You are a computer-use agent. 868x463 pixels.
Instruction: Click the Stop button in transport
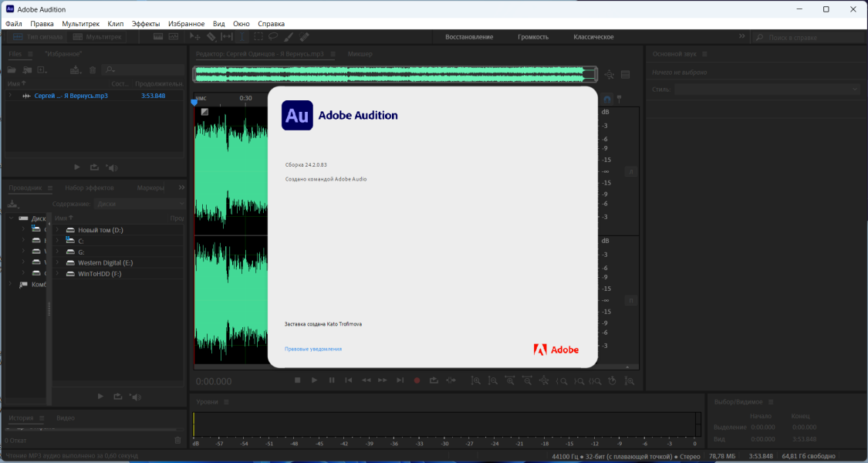[297, 380]
